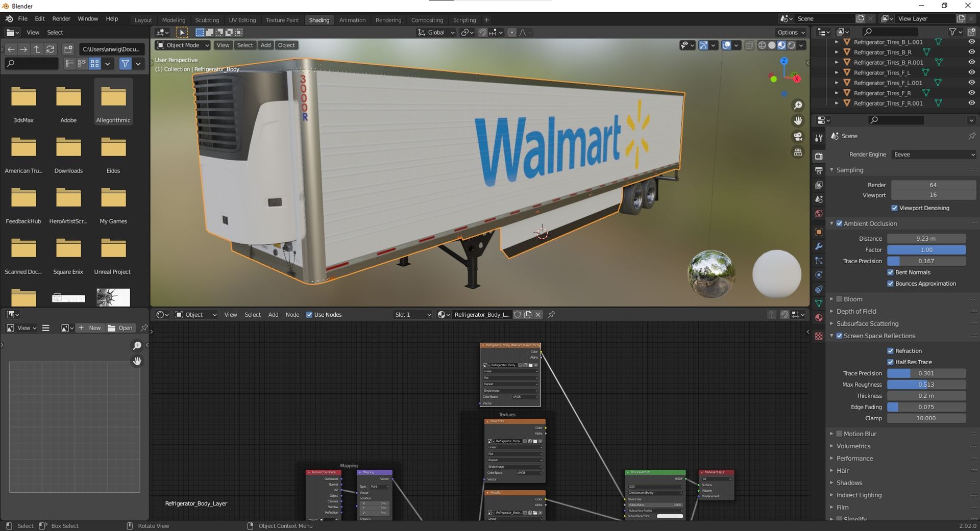Collapse Sampling panel
This screenshot has width=980, height=531.
tap(849, 170)
